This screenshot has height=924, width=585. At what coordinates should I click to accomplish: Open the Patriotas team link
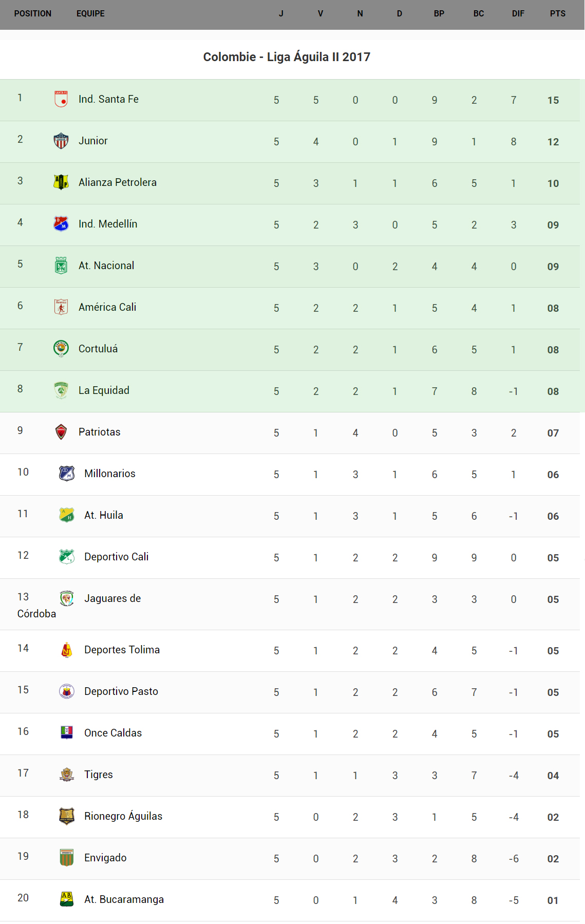(x=99, y=432)
